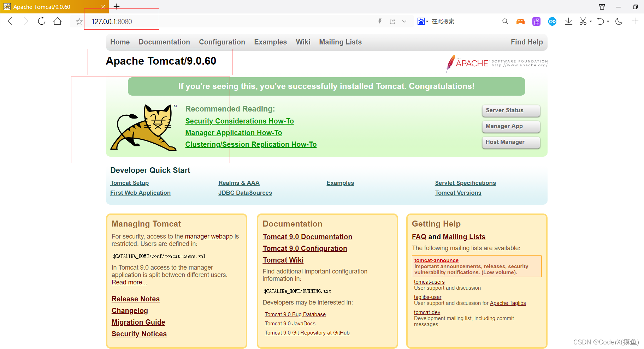Open the Servlet Specifications link
The width and height of the screenshot is (644, 349).
(465, 183)
